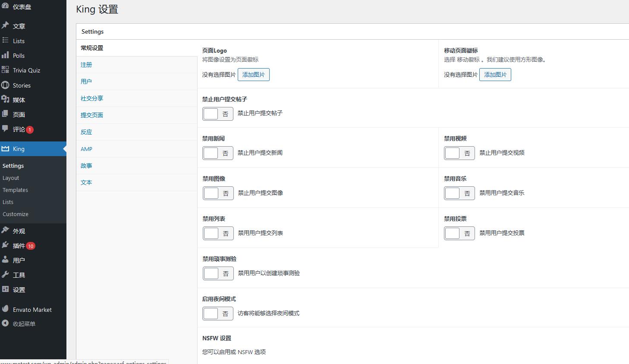Click the Trivia Quiz grid icon
The width and height of the screenshot is (629, 364).
(5, 69)
